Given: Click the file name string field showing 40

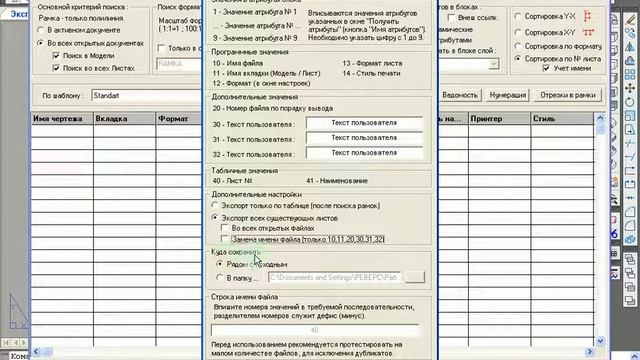Looking at the screenshot, I should [315, 330].
